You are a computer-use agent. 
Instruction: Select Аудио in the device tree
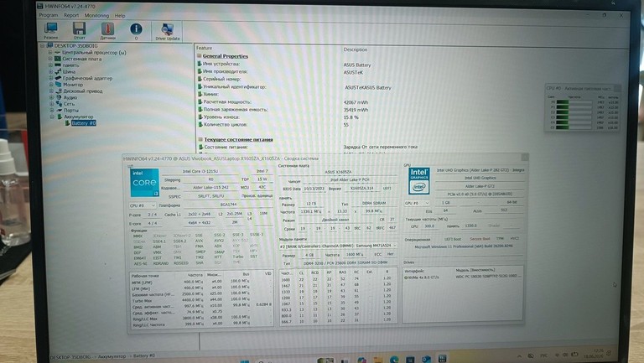point(70,97)
